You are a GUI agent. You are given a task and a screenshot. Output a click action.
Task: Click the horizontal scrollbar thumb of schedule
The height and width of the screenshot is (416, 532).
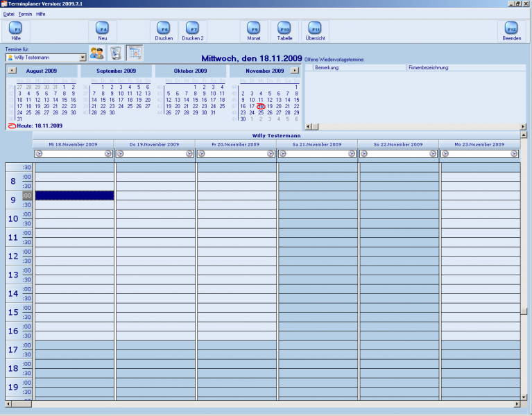coord(22,404)
